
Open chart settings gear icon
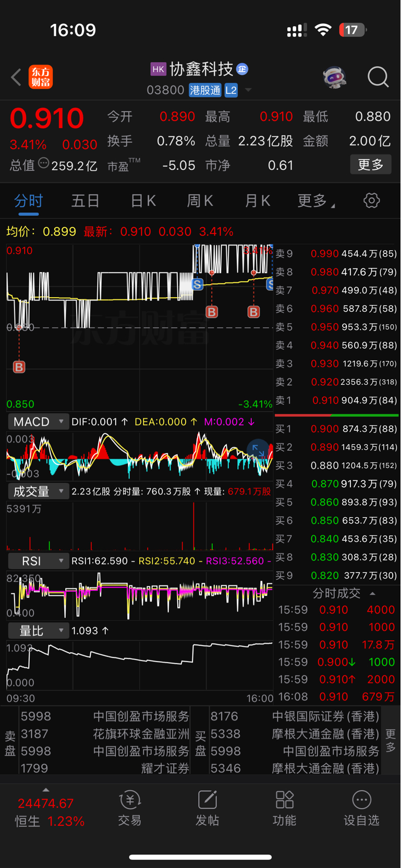point(371,201)
